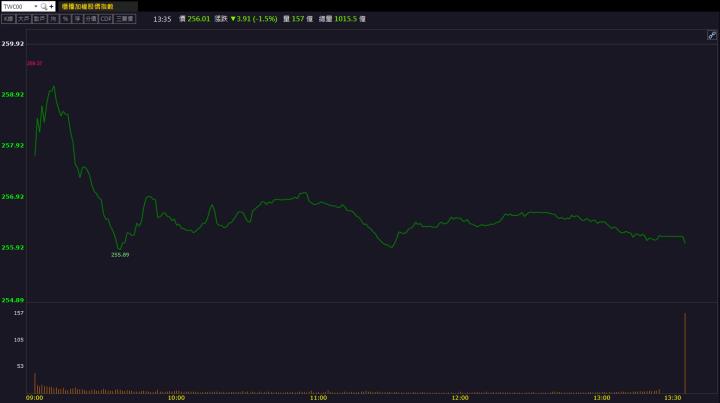Toggle the first toolbar button, K線
This screenshot has width=720, height=403.
[x=9, y=19]
